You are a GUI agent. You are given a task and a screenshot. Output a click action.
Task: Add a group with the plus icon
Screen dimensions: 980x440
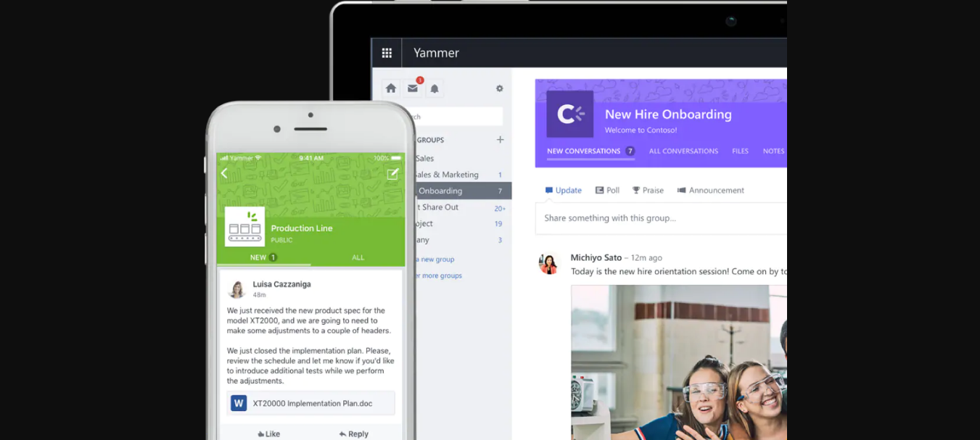click(500, 139)
